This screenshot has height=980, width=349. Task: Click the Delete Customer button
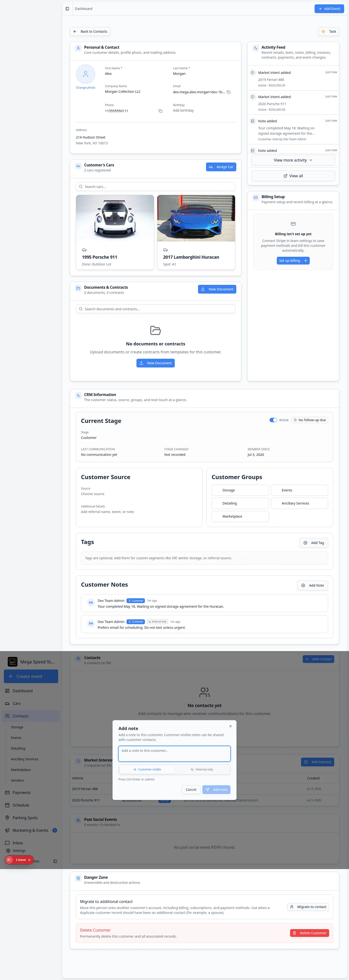[309, 933]
